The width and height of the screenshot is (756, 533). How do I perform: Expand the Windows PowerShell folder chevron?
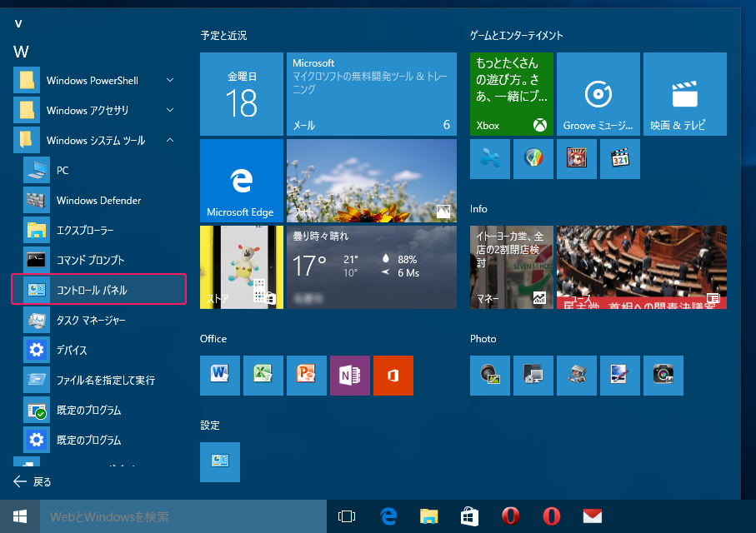coord(170,80)
